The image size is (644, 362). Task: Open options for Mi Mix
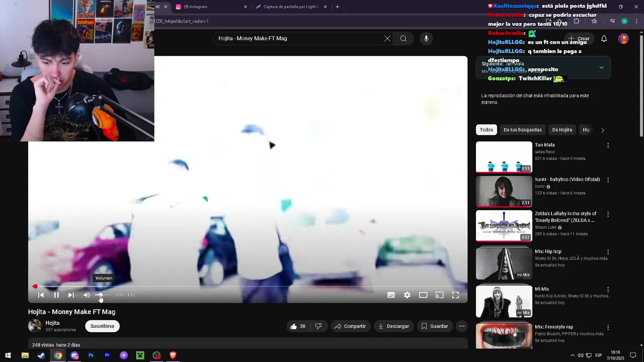(x=608, y=290)
